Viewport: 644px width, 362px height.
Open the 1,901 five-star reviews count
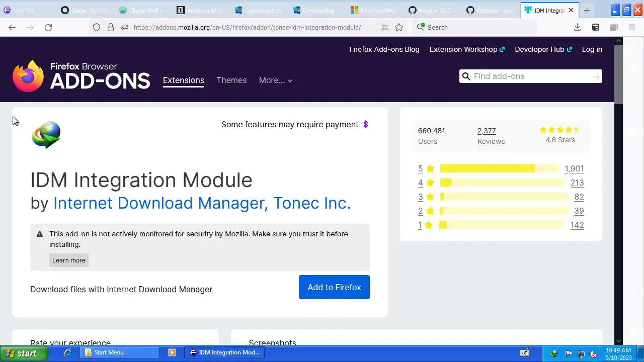574,168
